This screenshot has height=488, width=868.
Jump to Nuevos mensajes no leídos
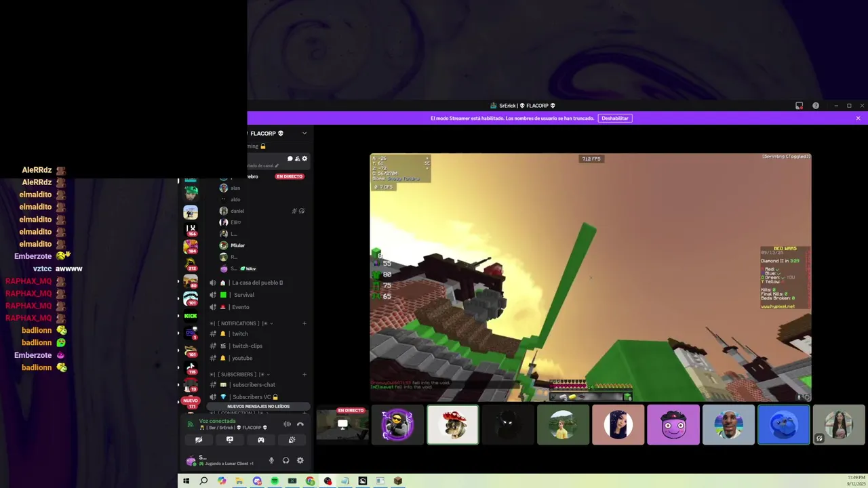coord(258,407)
